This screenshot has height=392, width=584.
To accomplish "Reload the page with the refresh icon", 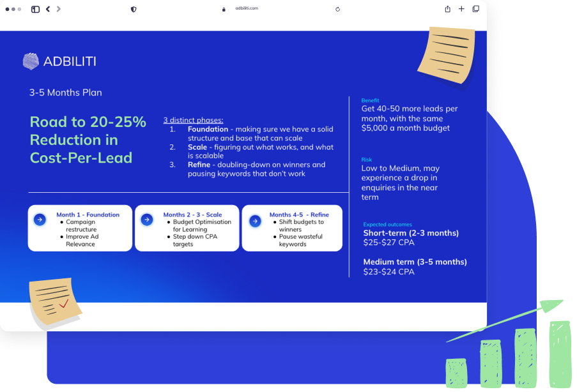I will [x=337, y=9].
